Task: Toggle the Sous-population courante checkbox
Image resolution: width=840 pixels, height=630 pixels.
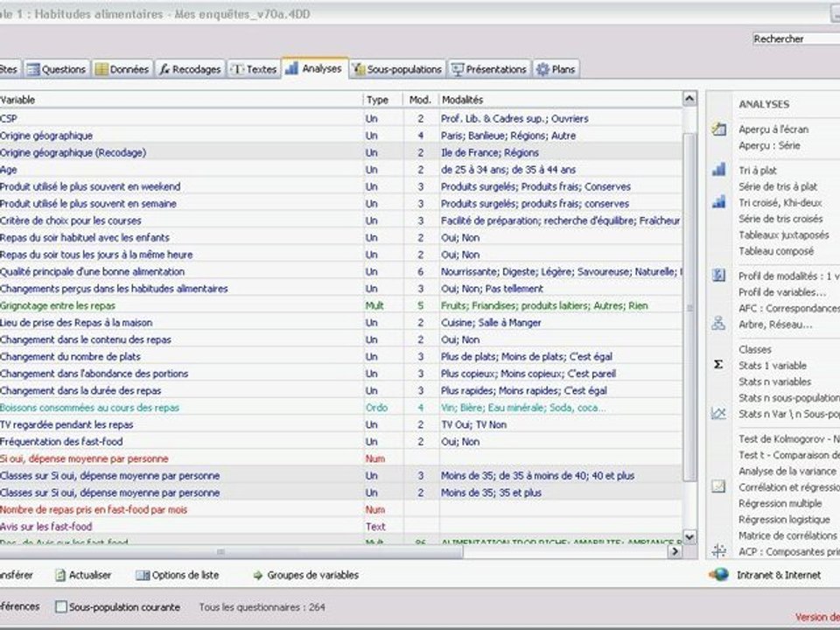Action: click(x=61, y=606)
